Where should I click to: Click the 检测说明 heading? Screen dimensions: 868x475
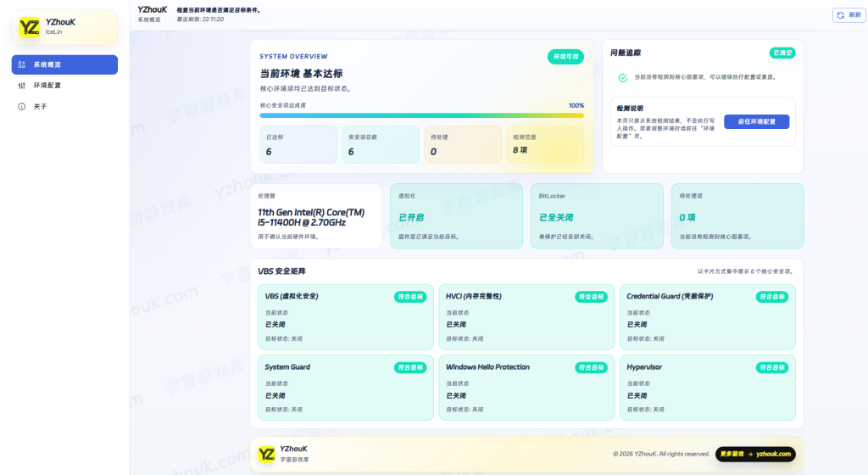click(630, 109)
